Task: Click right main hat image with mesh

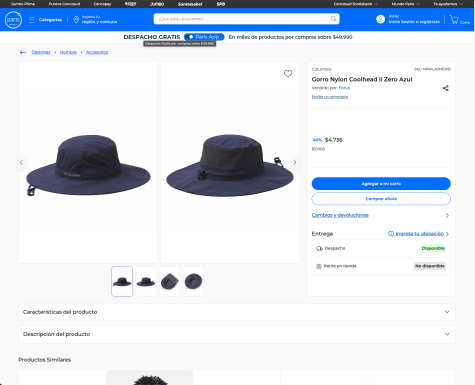Action: click(230, 163)
